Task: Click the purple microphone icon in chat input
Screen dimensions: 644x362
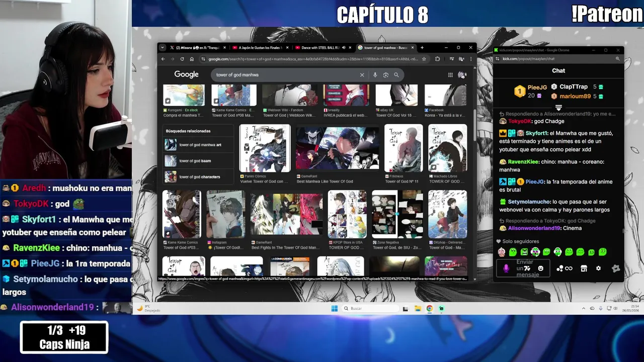Action: (x=506, y=268)
